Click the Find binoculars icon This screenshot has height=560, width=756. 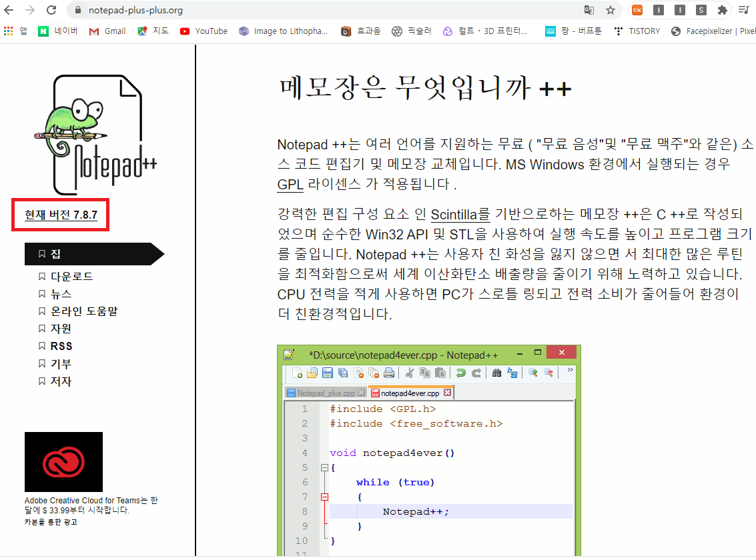tap(496, 373)
